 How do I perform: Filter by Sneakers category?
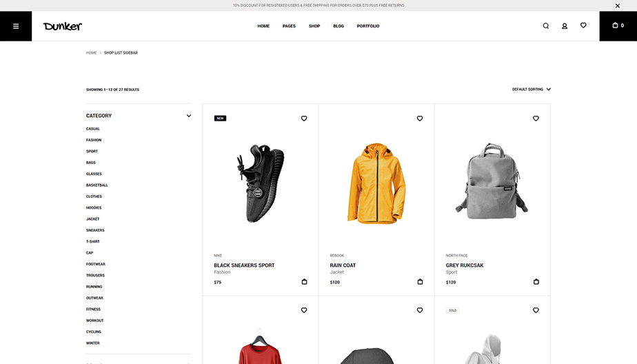coord(95,230)
